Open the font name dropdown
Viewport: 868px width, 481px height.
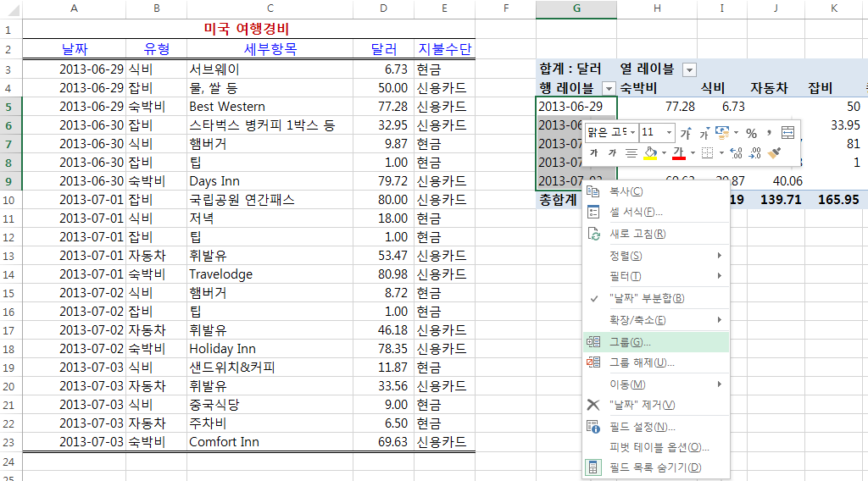click(632, 133)
